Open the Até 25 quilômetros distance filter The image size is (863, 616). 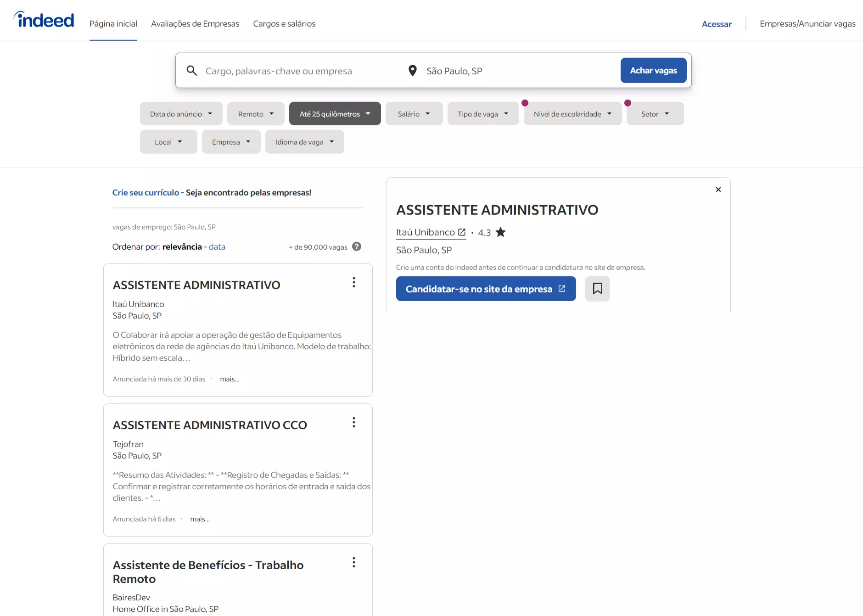coord(335,114)
